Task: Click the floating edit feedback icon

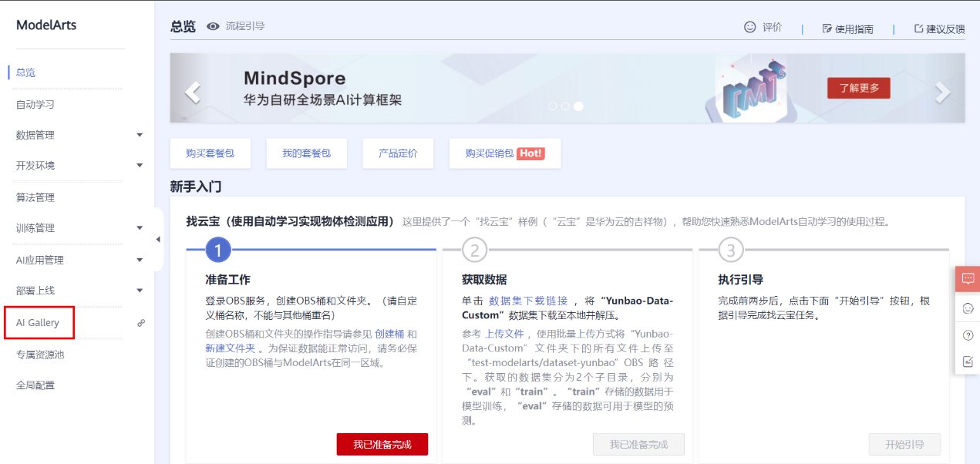Action: point(968,361)
